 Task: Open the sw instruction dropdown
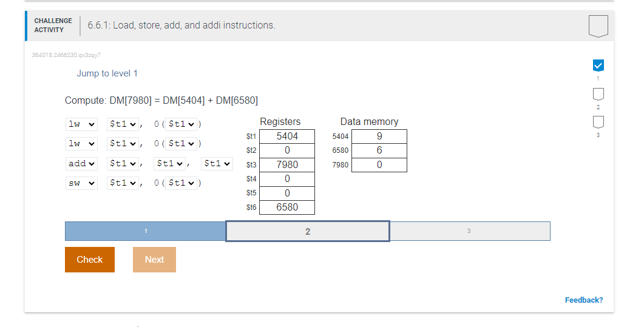[81, 183]
